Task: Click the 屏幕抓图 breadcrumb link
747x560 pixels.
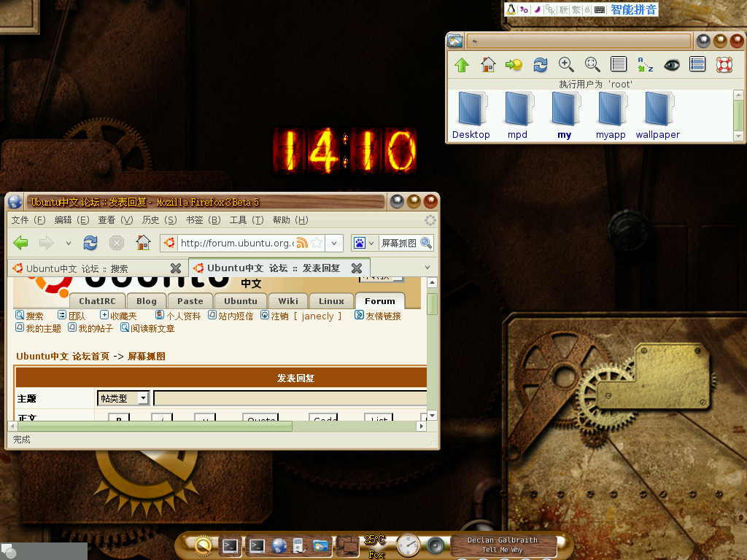Action: pos(146,356)
